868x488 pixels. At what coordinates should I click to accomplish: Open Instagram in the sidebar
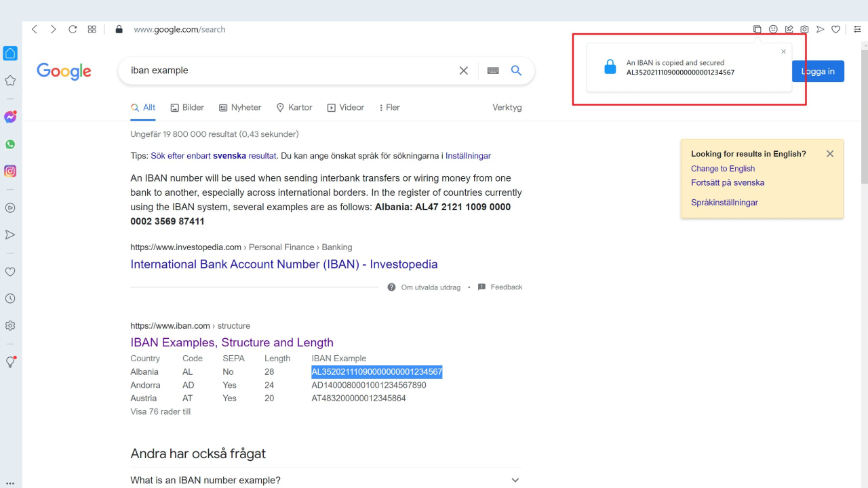pos(10,171)
